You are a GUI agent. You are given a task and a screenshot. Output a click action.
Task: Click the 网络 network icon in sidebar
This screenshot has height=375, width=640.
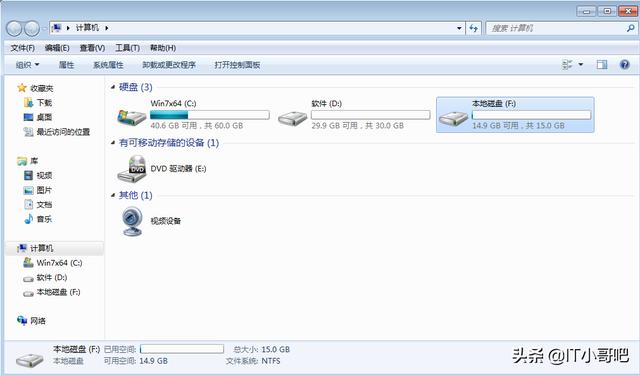[x=22, y=321]
